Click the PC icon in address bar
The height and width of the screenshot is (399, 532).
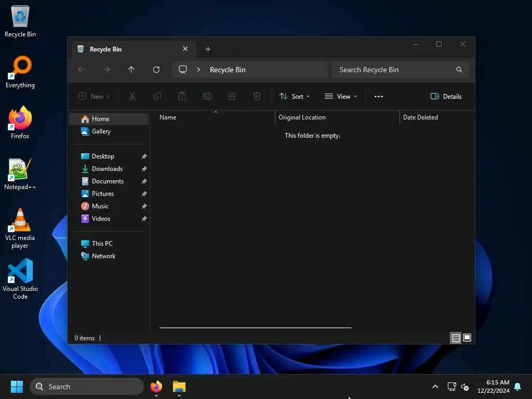183,70
